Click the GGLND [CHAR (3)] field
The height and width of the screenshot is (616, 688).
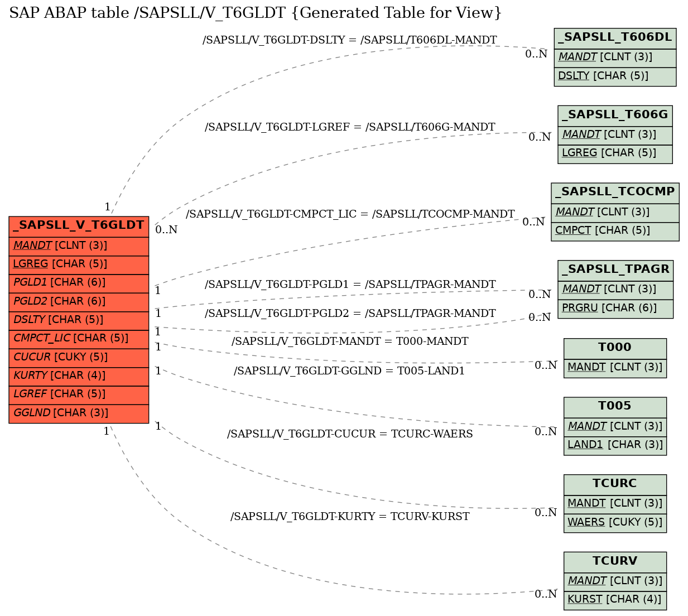pyautogui.click(x=79, y=413)
